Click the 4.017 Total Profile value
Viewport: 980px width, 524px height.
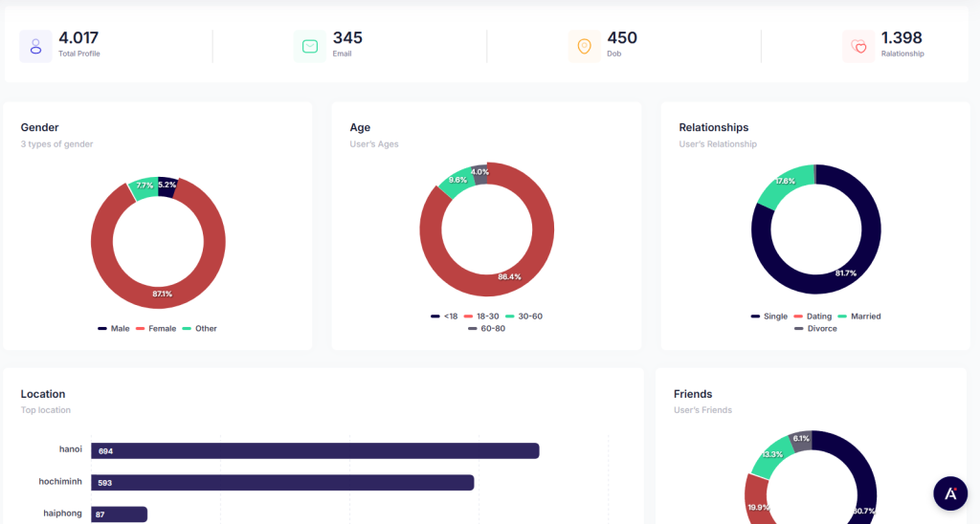pos(78,37)
